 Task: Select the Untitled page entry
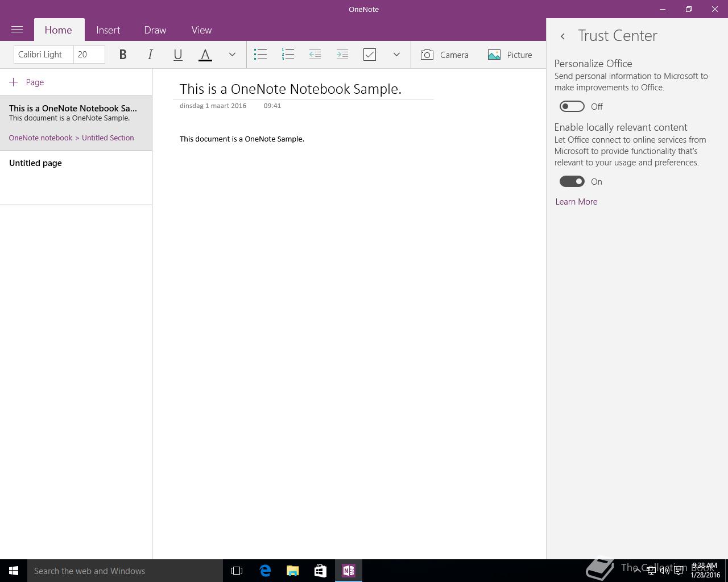click(76, 177)
